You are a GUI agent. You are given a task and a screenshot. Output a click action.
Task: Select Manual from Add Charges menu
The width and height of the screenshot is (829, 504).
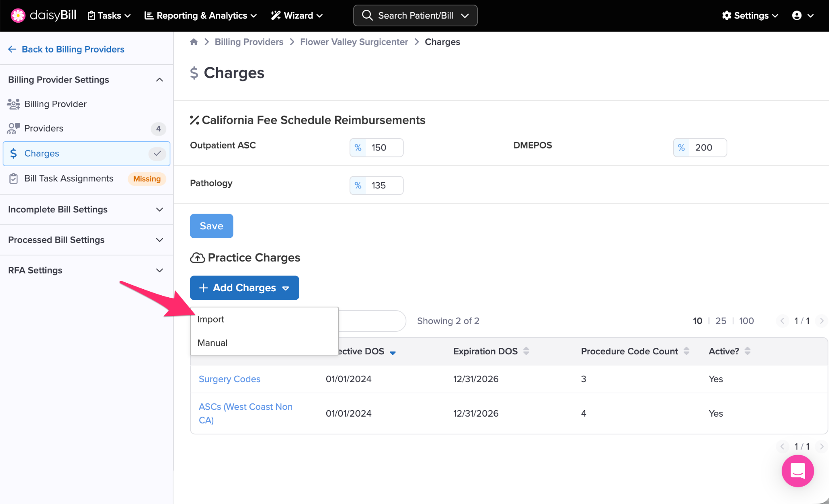tap(212, 343)
